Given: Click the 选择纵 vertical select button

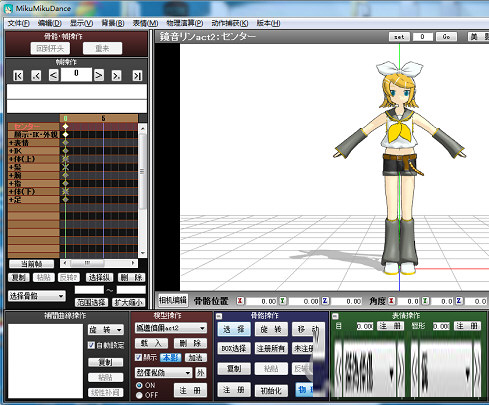Looking at the screenshot, I should 99,277.
